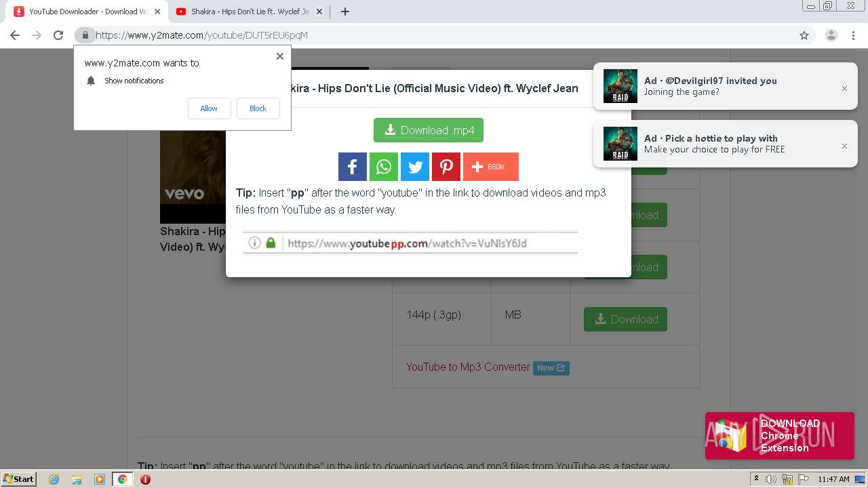Open the Pick a hottie Raid ad thumbnail
The image size is (868, 488).
point(620,144)
